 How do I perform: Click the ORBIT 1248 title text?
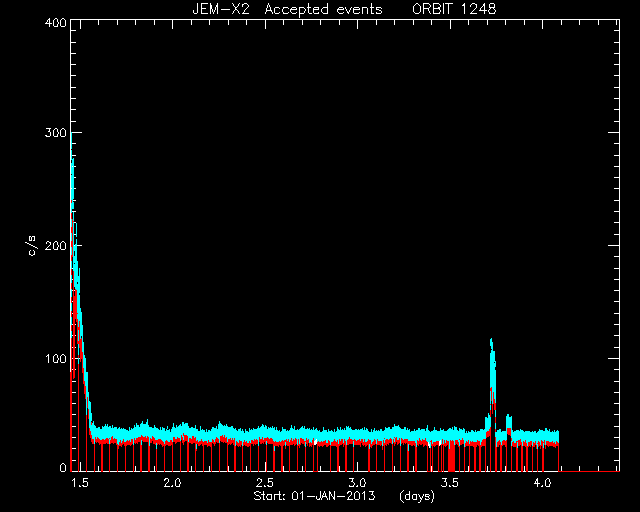click(454, 9)
